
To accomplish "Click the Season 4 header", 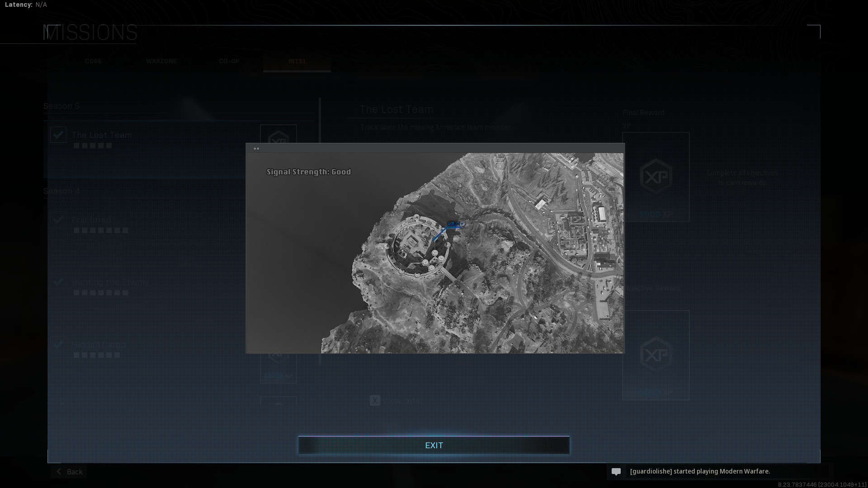I will tap(62, 191).
